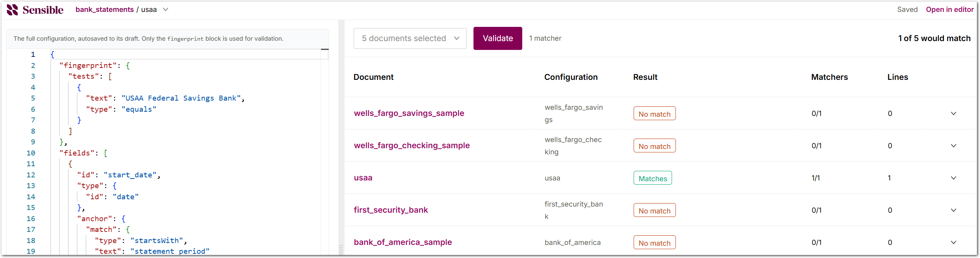The image size is (980, 258).
Task: Click No match badge for bank_of_america_sample
Action: (654, 243)
